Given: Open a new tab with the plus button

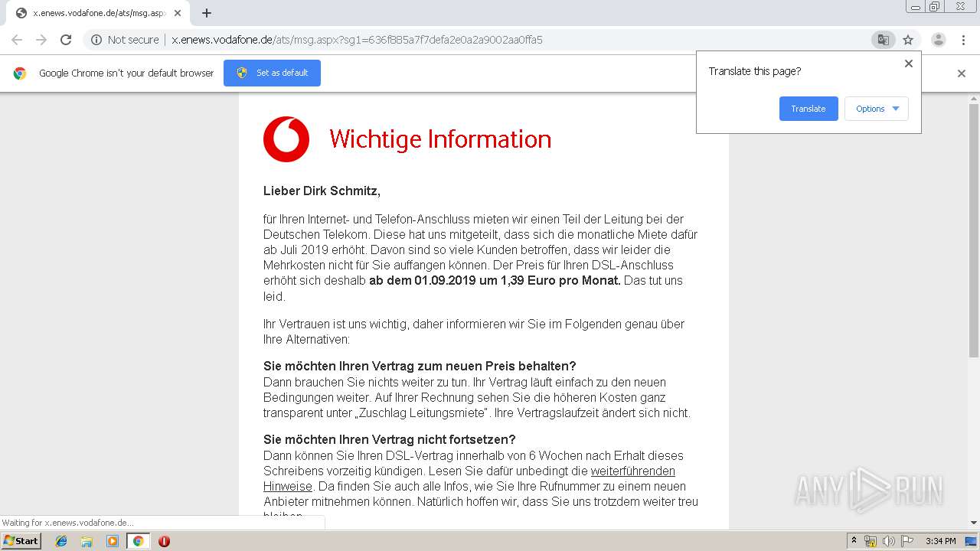Looking at the screenshot, I should (207, 13).
